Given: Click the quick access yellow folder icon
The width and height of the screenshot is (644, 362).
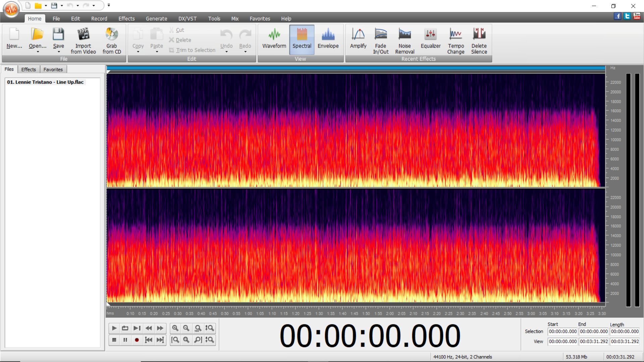Looking at the screenshot, I should click(x=38, y=5).
